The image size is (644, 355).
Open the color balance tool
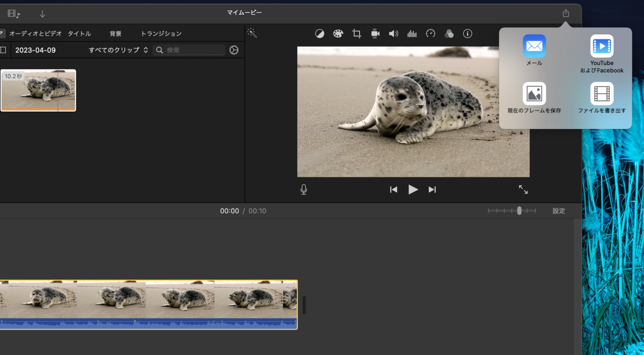319,34
